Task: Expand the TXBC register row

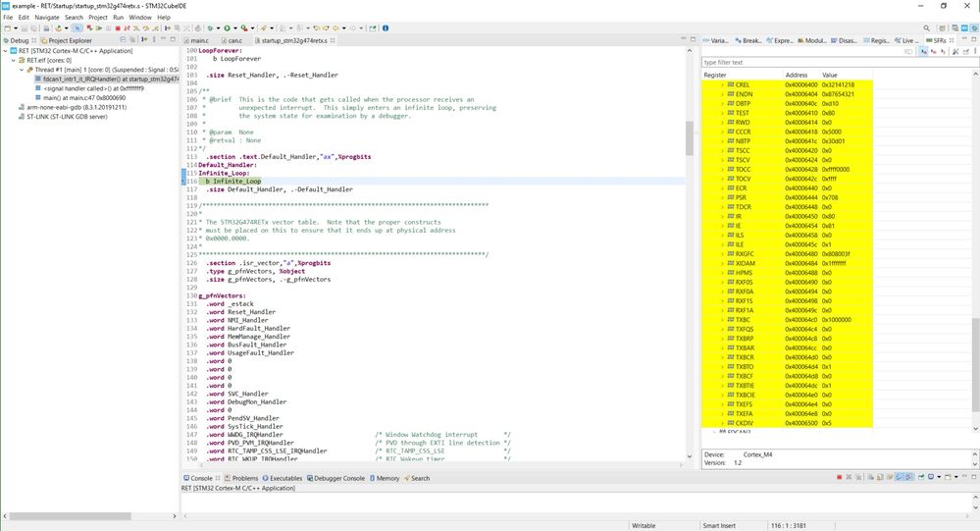Action: 723,320
